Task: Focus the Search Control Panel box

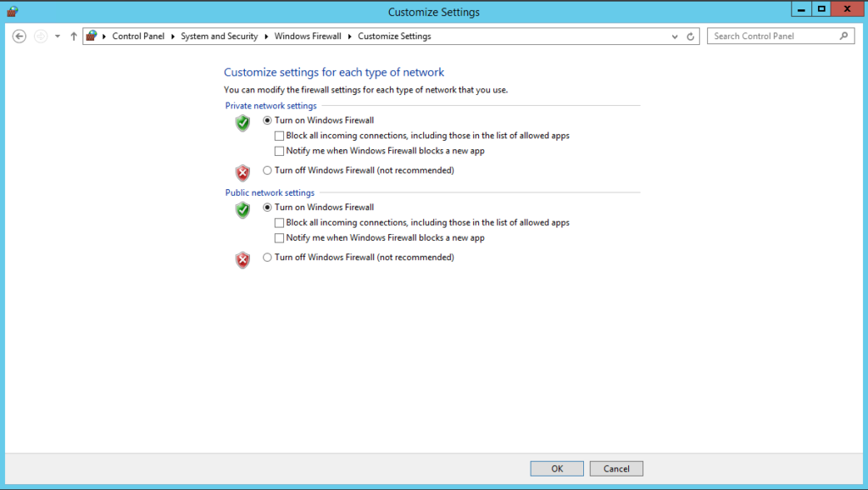Action: click(781, 36)
